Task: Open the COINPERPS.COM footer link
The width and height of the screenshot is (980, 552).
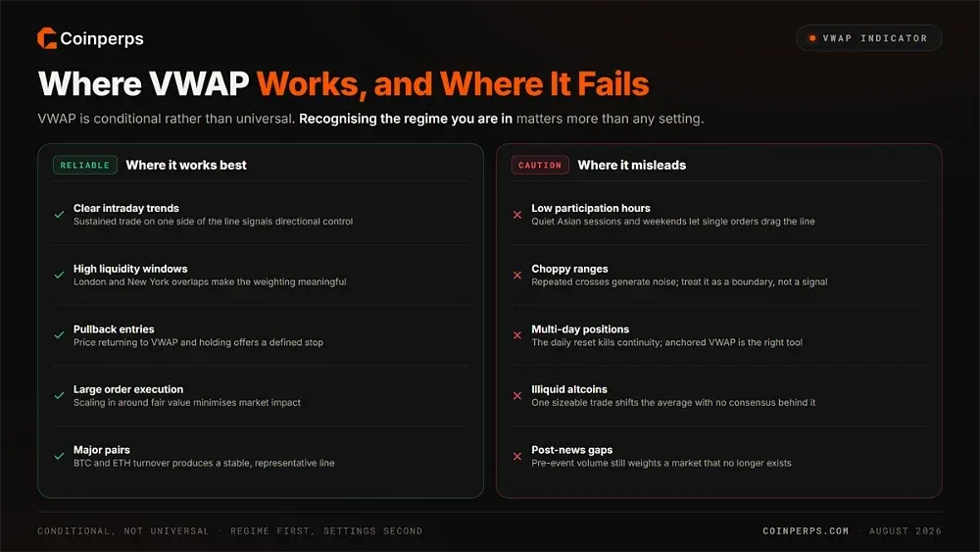Action: pyautogui.click(x=806, y=530)
